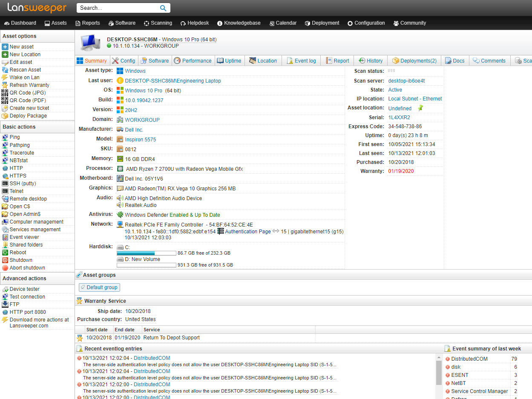532x399 pixels.
Task: Open HTTP port 8080 action
Action: pyautogui.click(x=28, y=312)
